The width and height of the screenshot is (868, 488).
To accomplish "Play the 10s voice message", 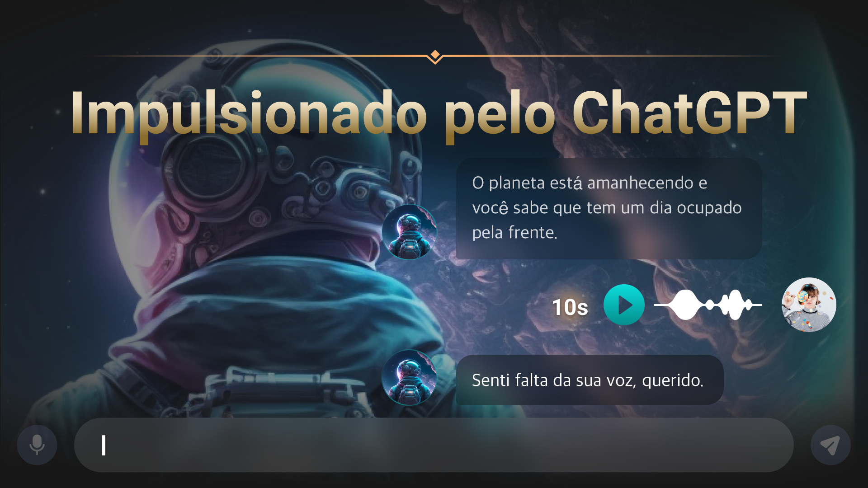I will tap(624, 305).
